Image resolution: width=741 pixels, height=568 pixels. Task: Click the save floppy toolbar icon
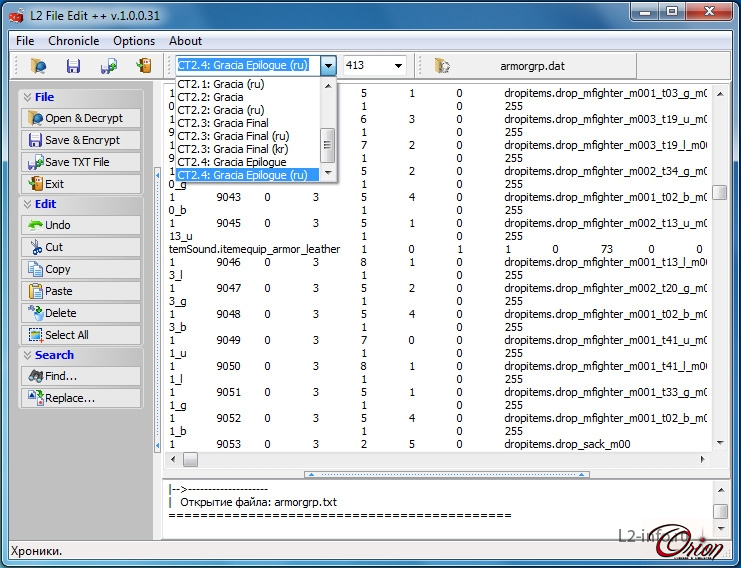[x=73, y=66]
